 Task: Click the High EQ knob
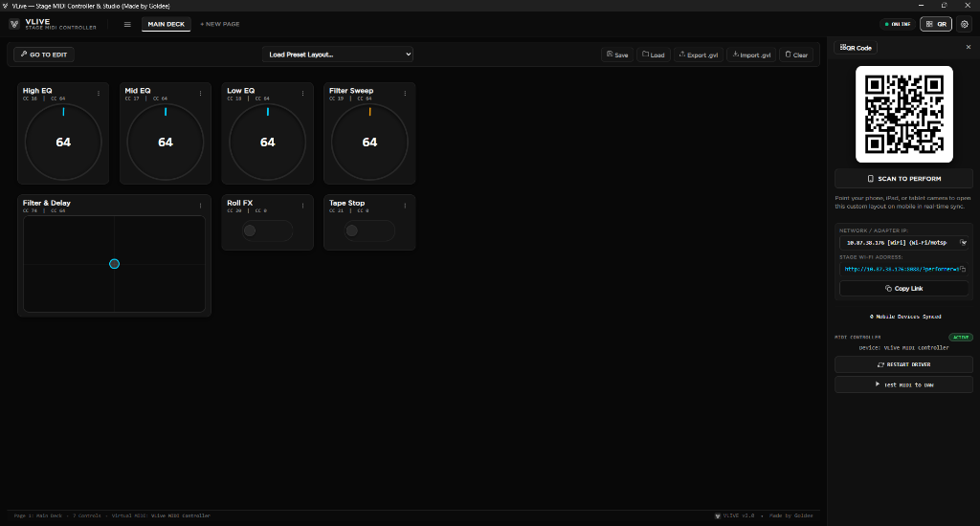click(x=63, y=142)
